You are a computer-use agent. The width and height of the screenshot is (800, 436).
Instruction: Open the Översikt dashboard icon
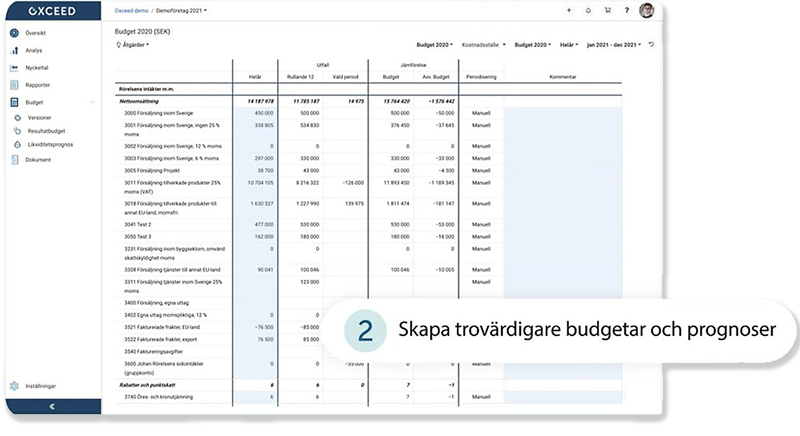[15, 33]
